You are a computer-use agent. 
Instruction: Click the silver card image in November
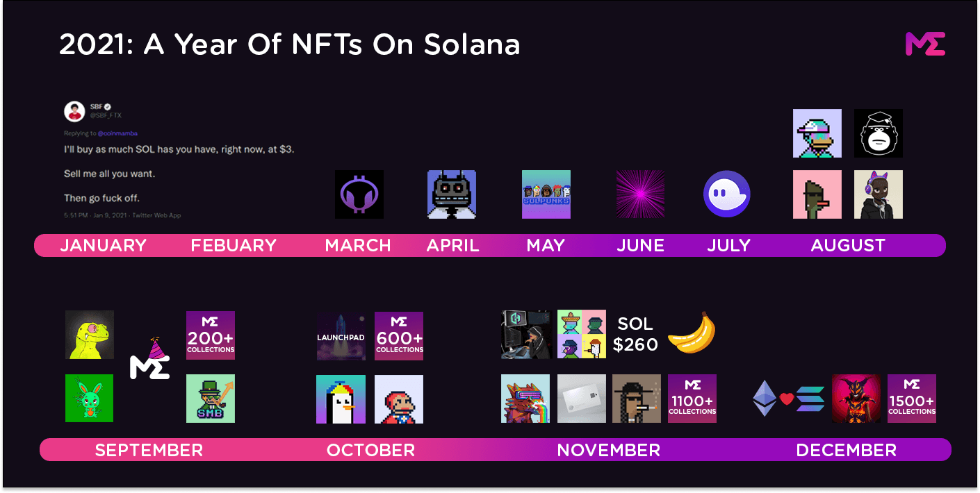582,399
